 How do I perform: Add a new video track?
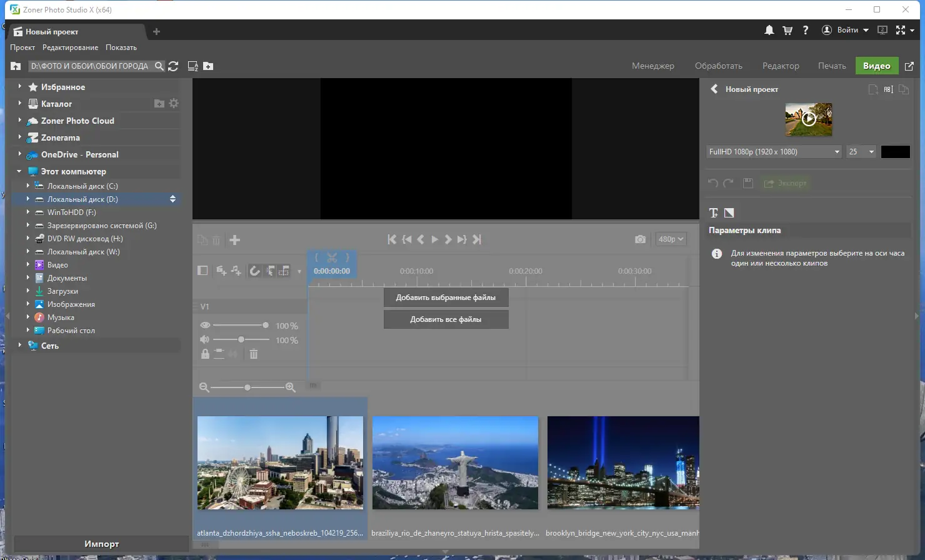[221, 271]
